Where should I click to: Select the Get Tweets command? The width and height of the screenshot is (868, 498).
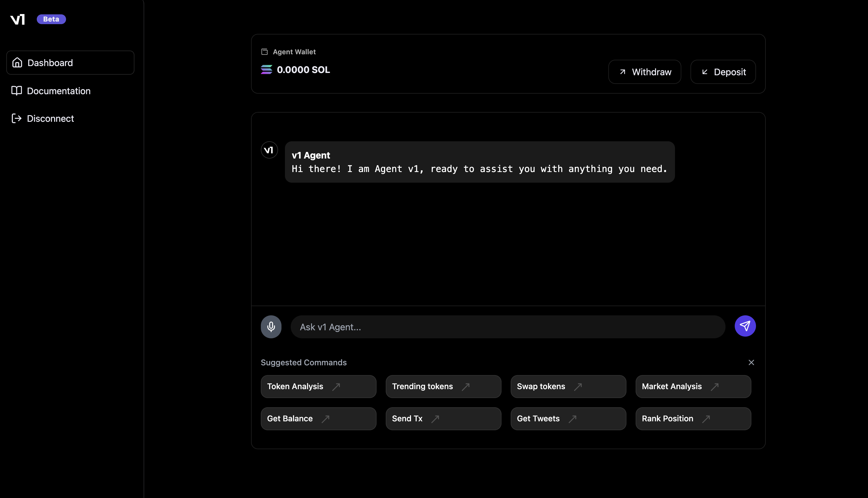click(568, 419)
